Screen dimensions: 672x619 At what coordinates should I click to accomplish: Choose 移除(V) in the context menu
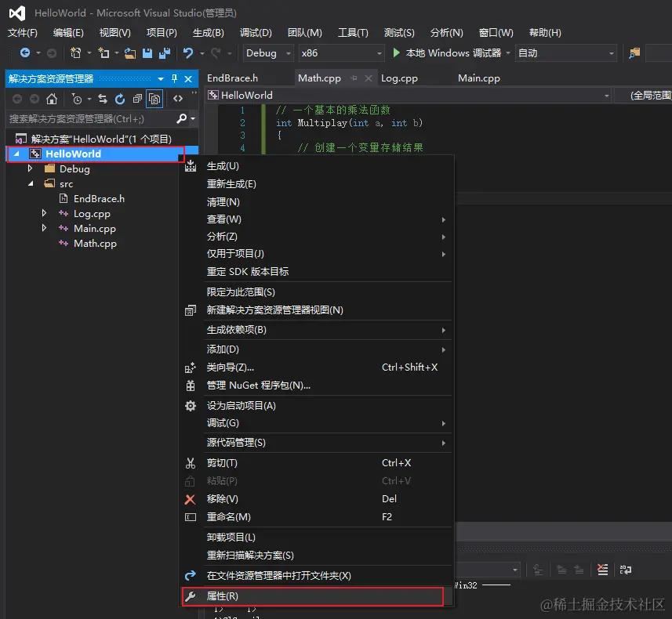point(316,499)
